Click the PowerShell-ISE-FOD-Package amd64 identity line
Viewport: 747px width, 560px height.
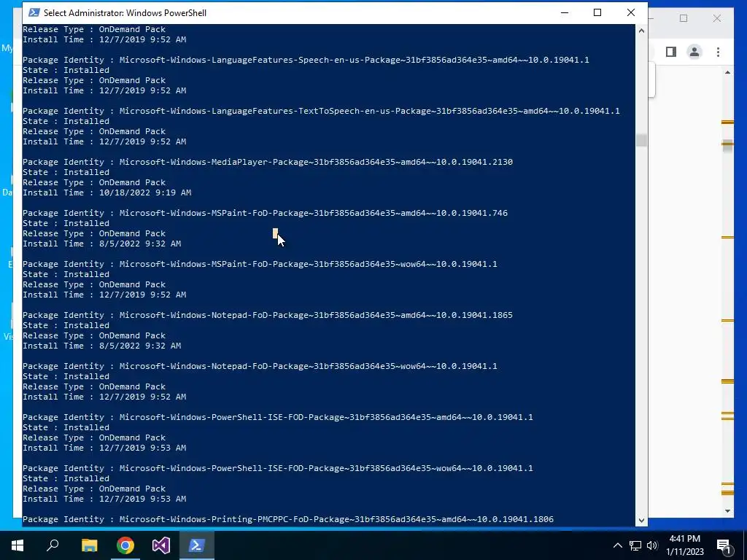278,417
